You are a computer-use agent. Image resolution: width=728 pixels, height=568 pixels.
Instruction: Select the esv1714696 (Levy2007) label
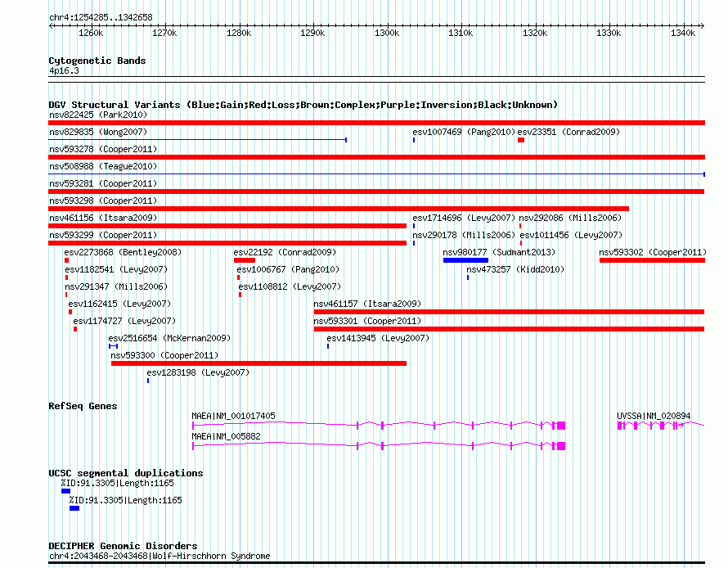click(464, 218)
